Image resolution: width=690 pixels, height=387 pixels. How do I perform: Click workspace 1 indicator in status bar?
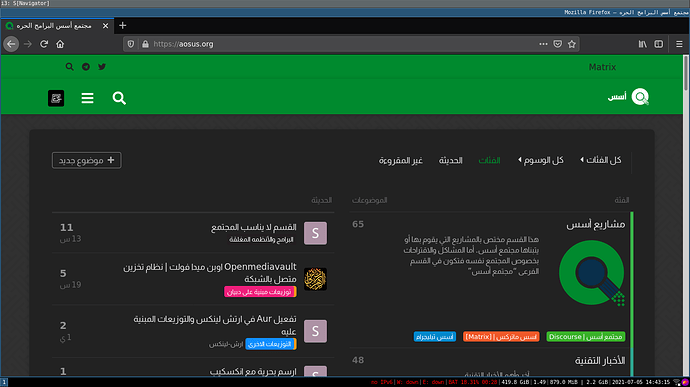point(4,382)
